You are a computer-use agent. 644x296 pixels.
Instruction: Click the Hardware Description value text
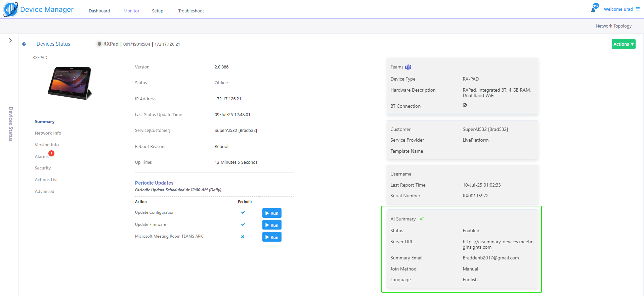tap(497, 93)
